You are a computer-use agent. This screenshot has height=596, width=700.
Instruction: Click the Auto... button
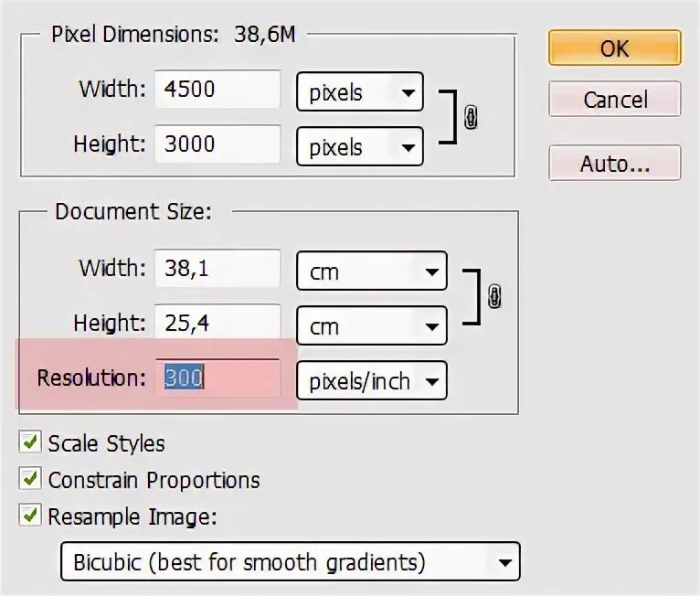click(614, 164)
